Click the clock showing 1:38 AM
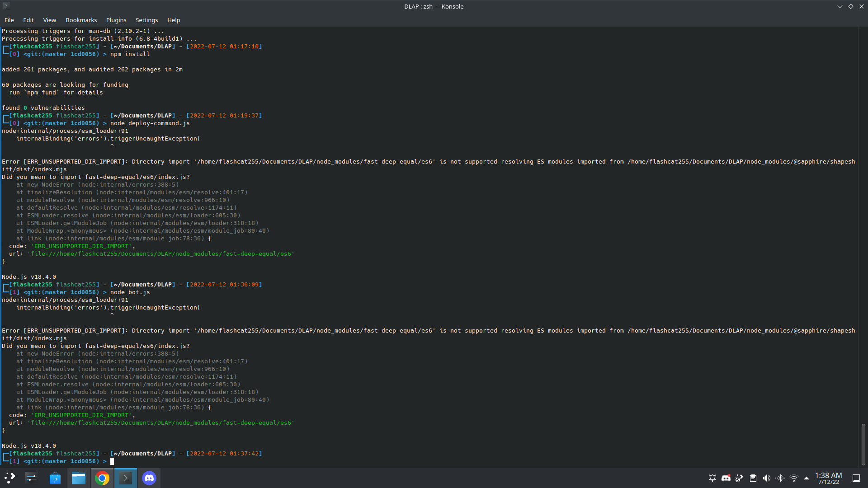The height and width of the screenshot is (488, 868). point(828,478)
